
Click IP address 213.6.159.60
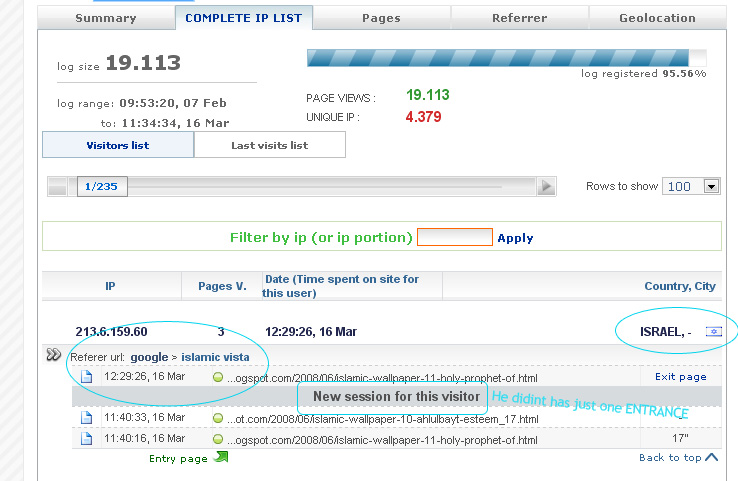point(112,332)
